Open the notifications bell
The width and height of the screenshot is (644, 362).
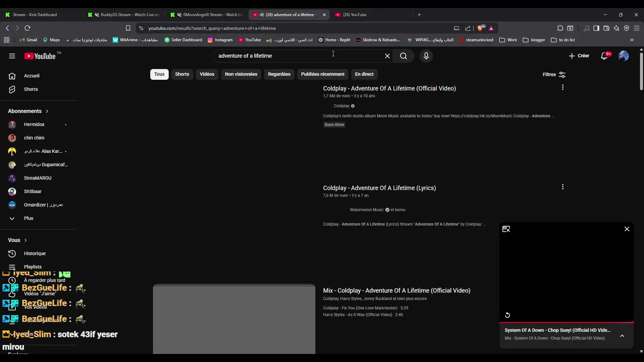[605, 56]
